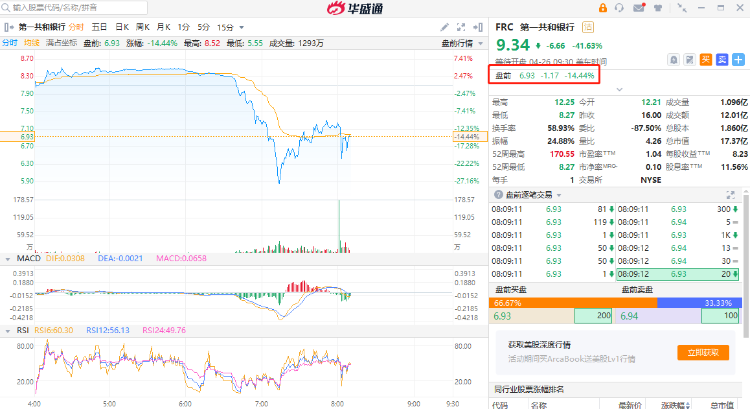Click 换手率 value 58.93%
The height and width of the screenshot is (409, 750).
[x=561, y=128]
